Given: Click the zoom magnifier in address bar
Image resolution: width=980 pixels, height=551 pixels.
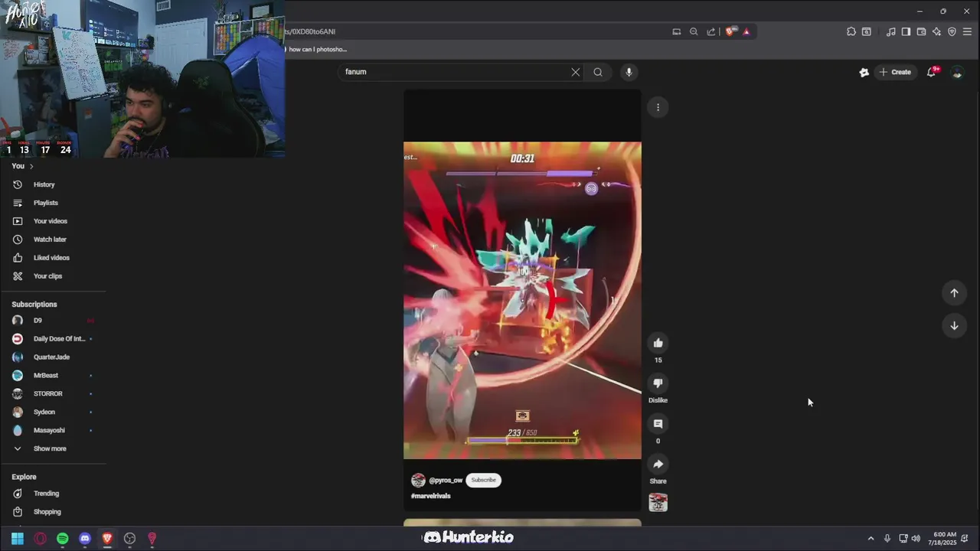Looking at the screenshot, I should click(694, 31).
